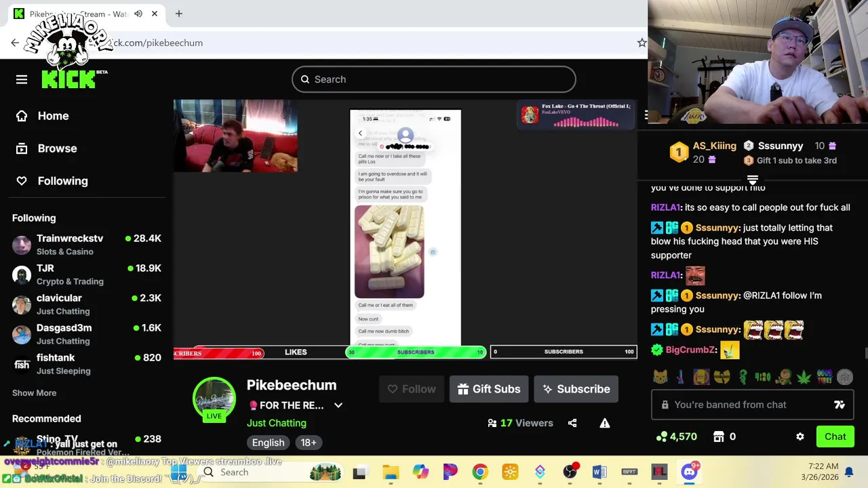Open Google Chrome from taskbar
The image size is (868, 488).
tap(480, 472)
